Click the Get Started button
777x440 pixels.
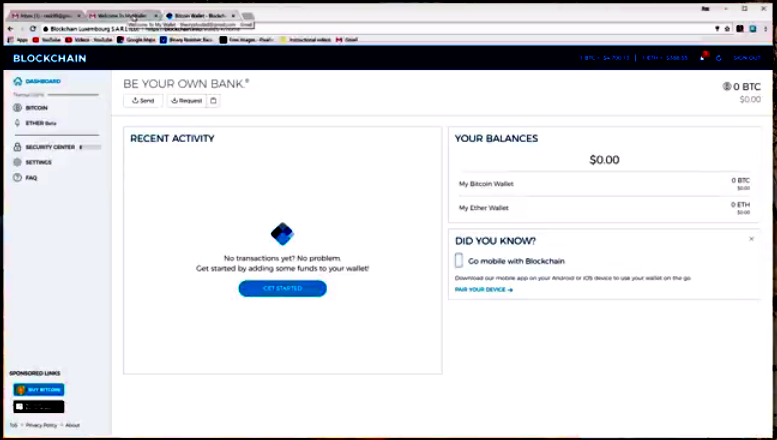click(282, 288)
